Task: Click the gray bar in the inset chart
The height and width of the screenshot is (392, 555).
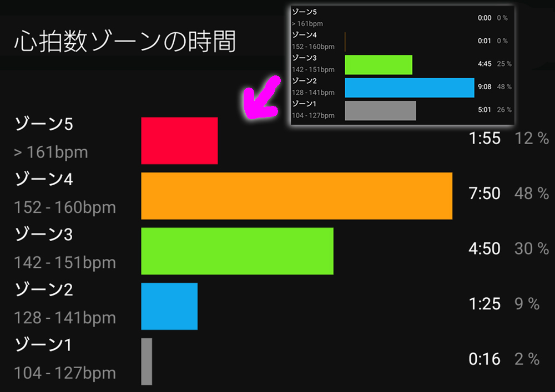Action: pyautogui.click(x=381, y=111)
